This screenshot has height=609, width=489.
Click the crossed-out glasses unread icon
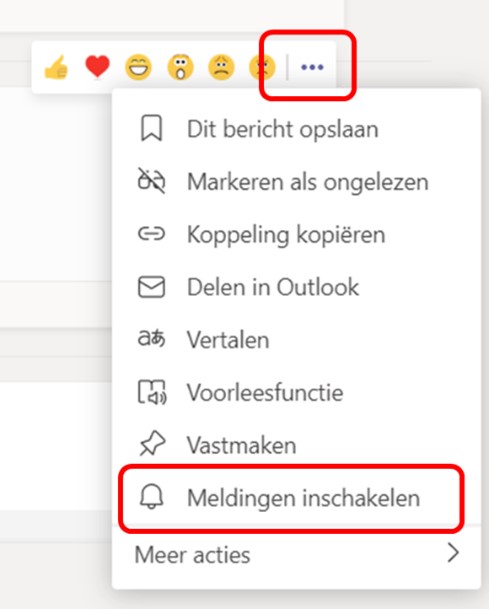[x=151, y=181]
